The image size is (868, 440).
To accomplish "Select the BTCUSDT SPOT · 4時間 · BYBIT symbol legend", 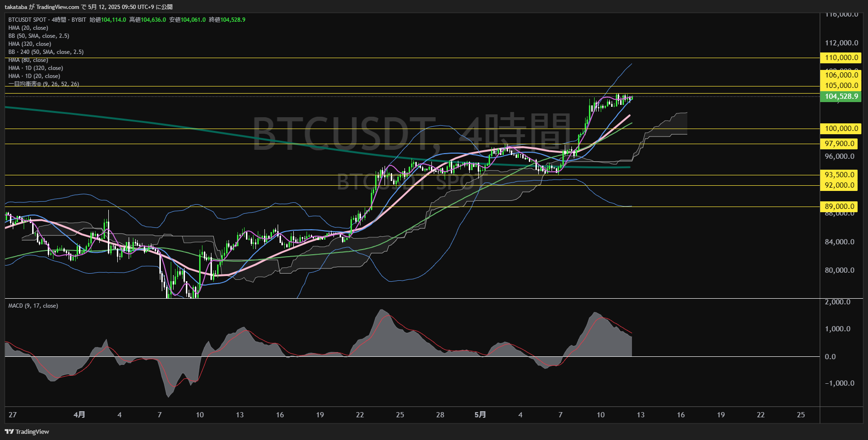I will [47, 20].
